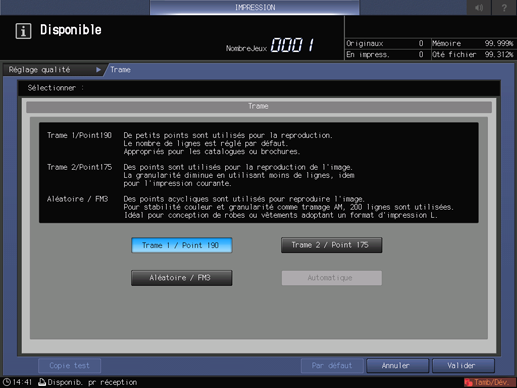Click the Trame section header bar
The image size is (517, 388).
tap(259, 106)
